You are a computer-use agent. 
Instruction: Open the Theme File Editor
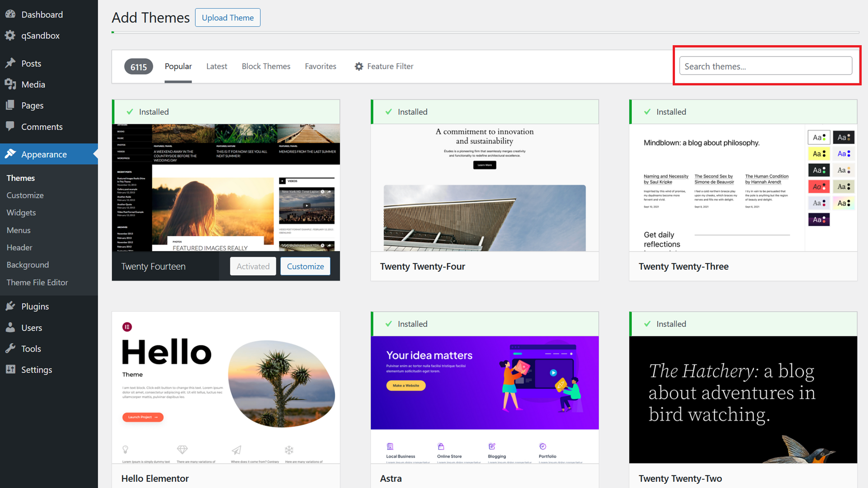click(x=37, y=282)
